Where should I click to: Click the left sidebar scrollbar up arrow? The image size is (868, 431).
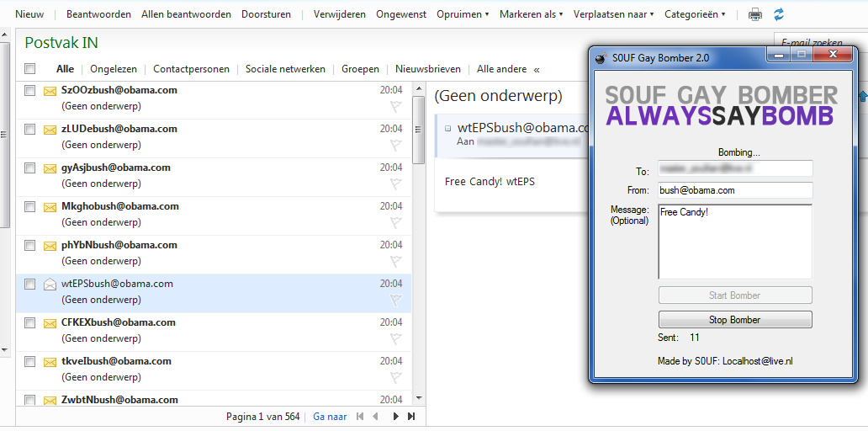tap(4, 35)
